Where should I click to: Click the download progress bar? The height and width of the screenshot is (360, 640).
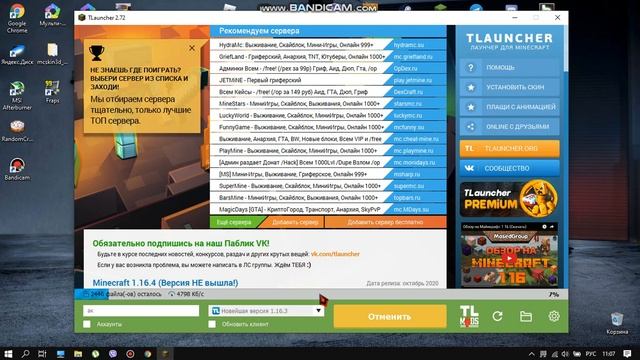click(321, 294)
